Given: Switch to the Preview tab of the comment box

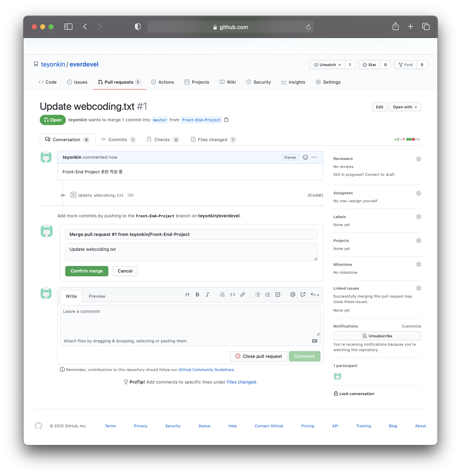Looking at the screenshot, I should point(97,296).
